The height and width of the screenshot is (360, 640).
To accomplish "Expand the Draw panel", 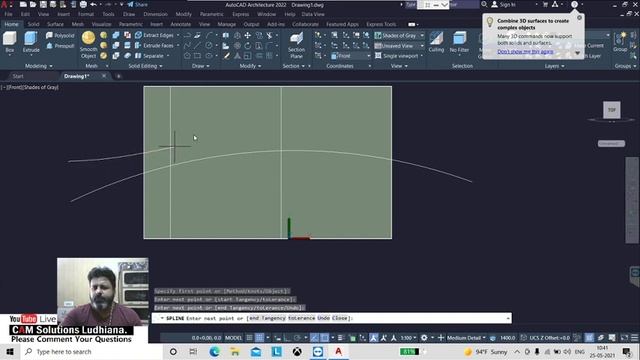I will [x=200, y=66].
